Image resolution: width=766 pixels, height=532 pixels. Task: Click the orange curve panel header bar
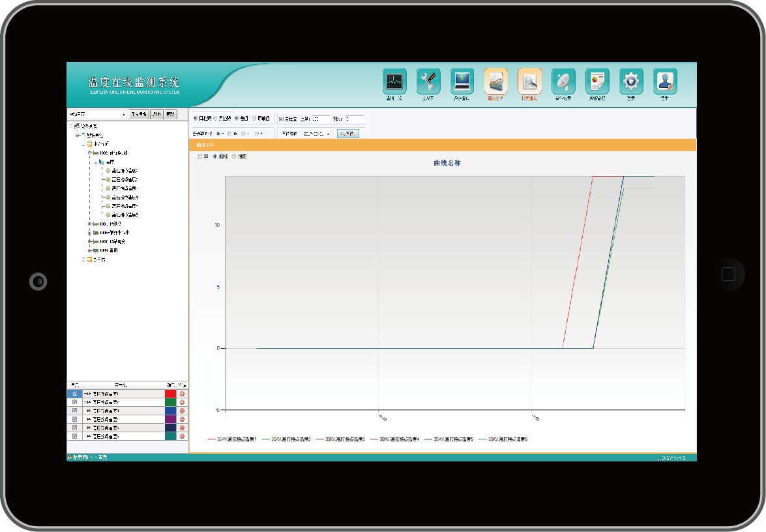point(443,145)
